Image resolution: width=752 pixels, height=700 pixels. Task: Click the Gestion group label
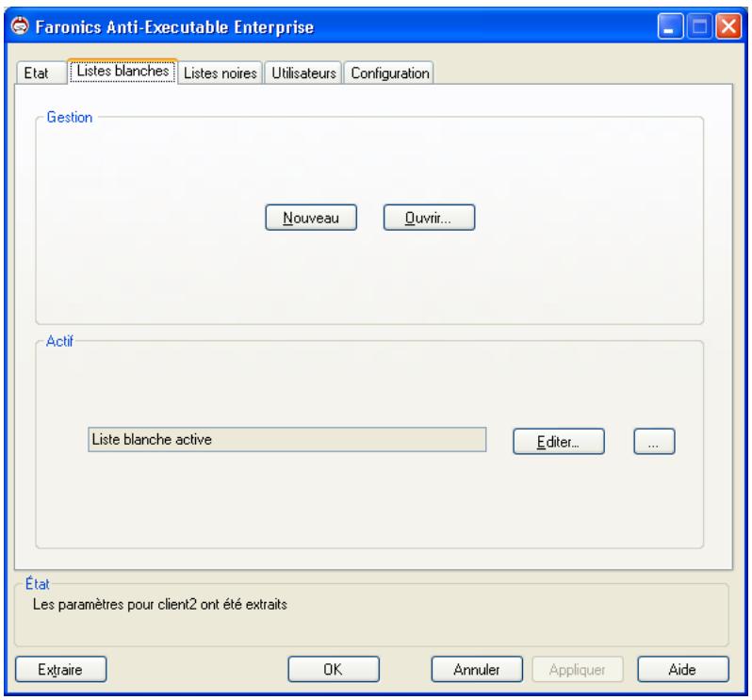(70, 117)
